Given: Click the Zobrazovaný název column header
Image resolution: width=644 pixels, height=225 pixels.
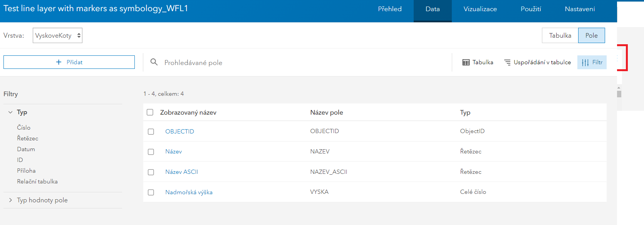Looking at the screenshot, I should (x=188, y=112).
